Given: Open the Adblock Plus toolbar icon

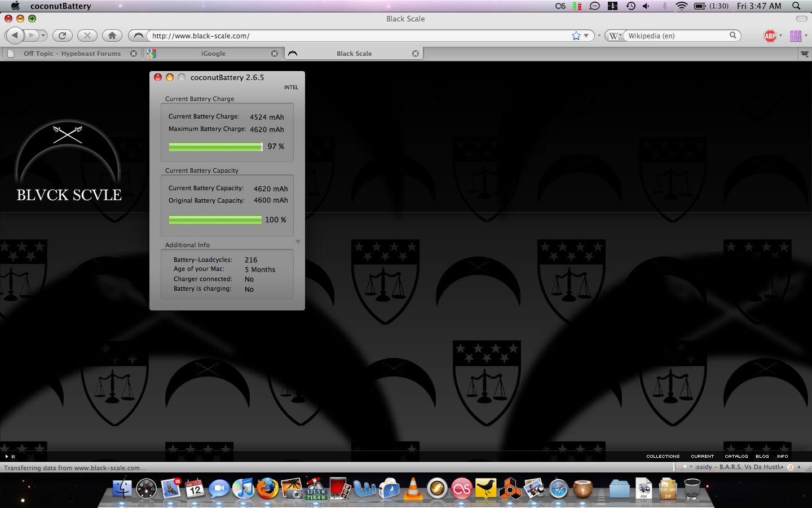Looking at the screenshot, I should click(770, 36).
